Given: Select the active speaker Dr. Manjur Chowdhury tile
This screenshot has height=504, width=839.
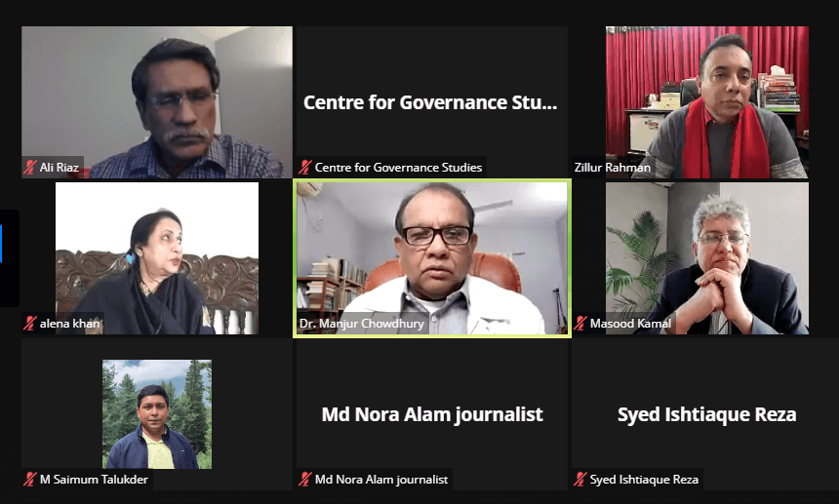Looking at the screenshot, I should click(432, 258).
